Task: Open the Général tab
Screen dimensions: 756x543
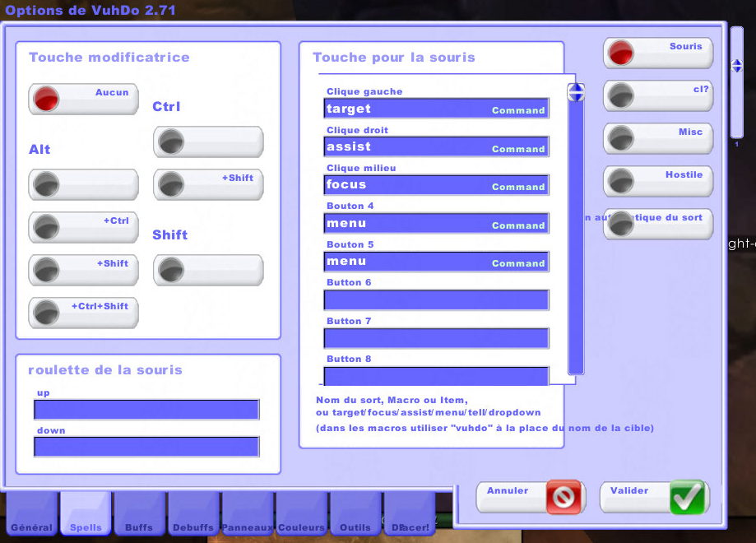Action: click(x=32, y=513)
